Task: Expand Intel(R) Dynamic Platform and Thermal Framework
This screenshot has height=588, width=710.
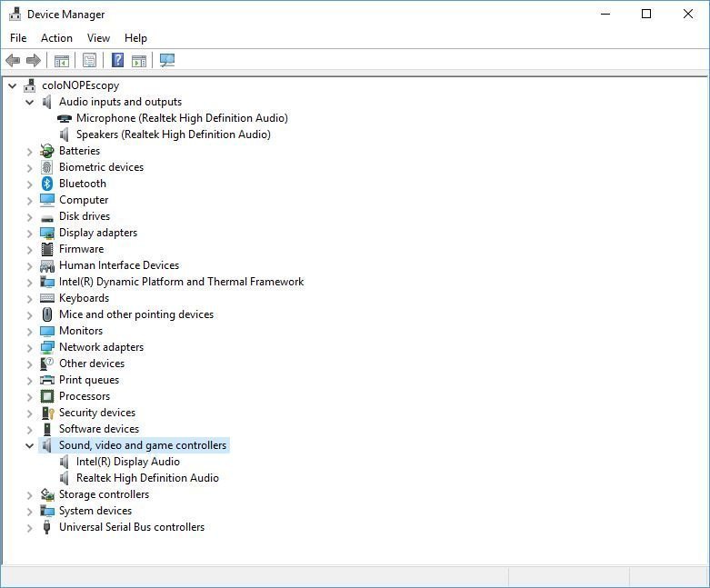Action: pos(29,282)
